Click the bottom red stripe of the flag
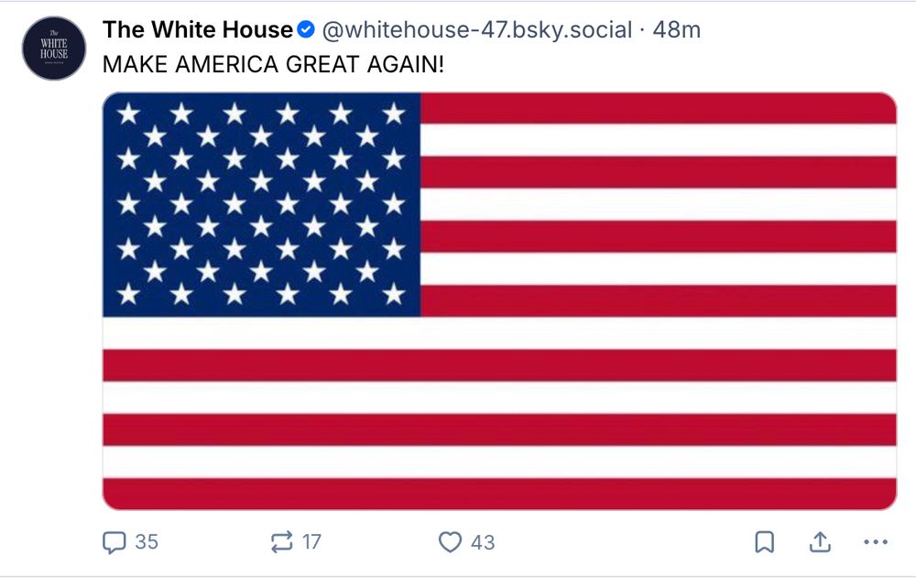The height and width of the screenshot is (588, 916). click(x=499, y=494)
